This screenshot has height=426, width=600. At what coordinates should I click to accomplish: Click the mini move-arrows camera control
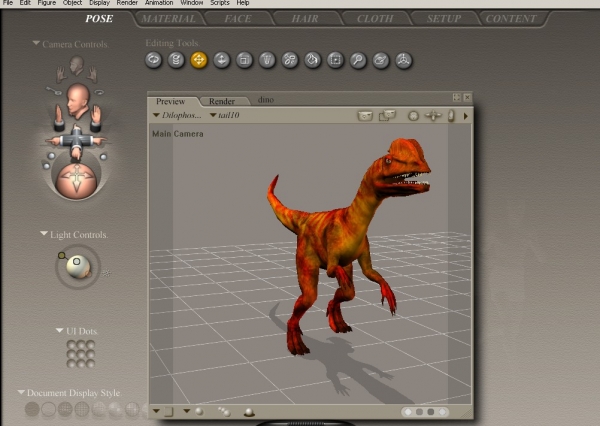[x=433, y=115]
